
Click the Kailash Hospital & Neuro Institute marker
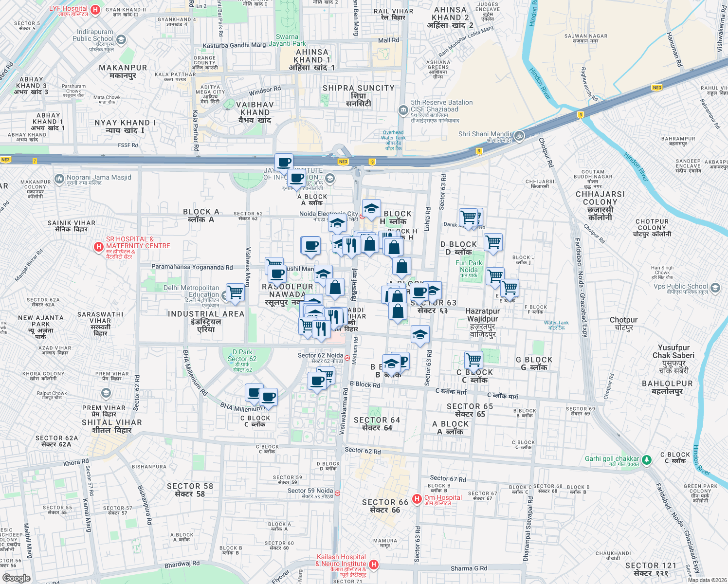coord(373,564)
